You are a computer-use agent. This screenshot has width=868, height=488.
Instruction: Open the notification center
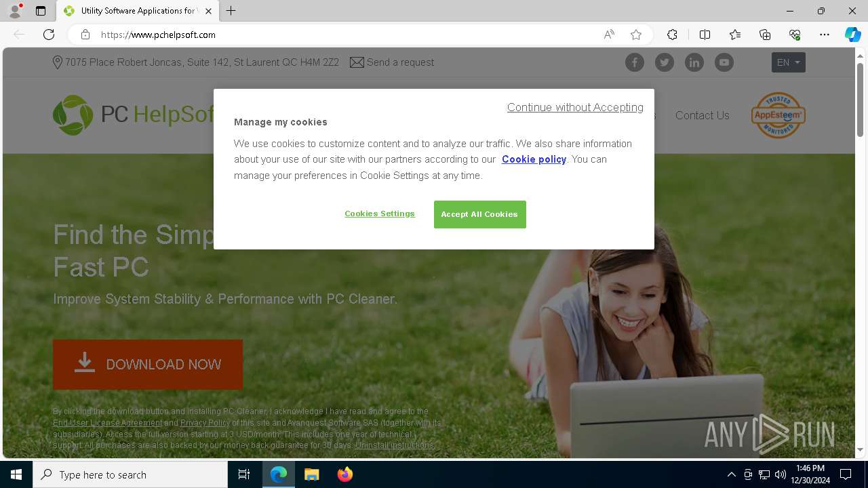click(846, 474)
